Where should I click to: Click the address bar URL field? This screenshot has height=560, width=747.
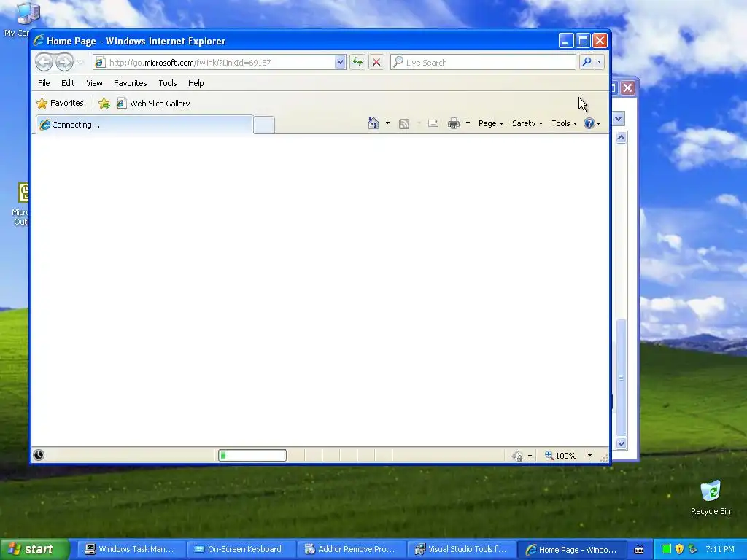(x=214, y=63)
